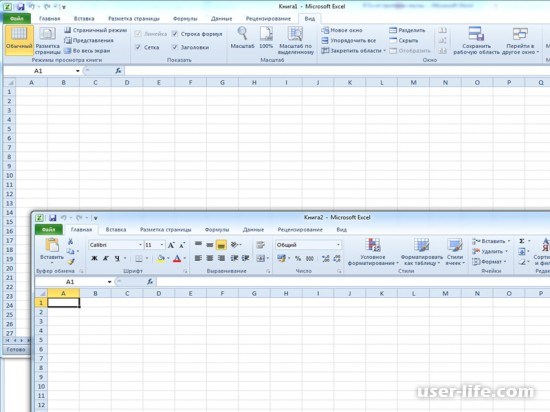Arrange all windows (Упорядочить все)
Viewport: 550px width, 412px height.
point(349,40)
